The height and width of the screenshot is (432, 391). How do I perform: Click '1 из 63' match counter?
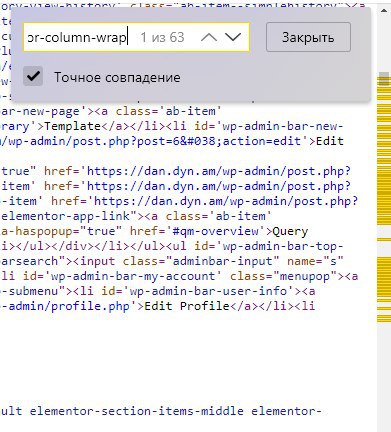click(162, 37)
